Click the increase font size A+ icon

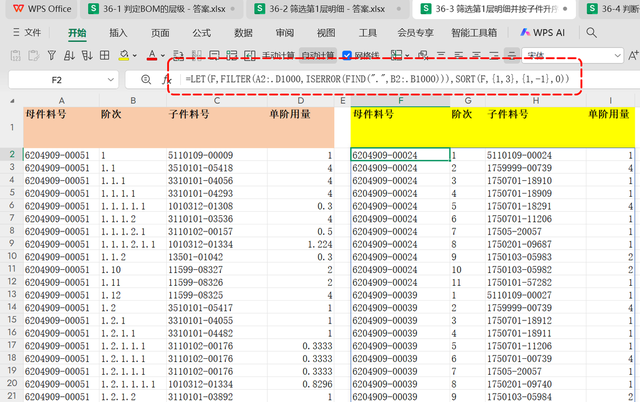pyautogui.click(x=633, y=55)
